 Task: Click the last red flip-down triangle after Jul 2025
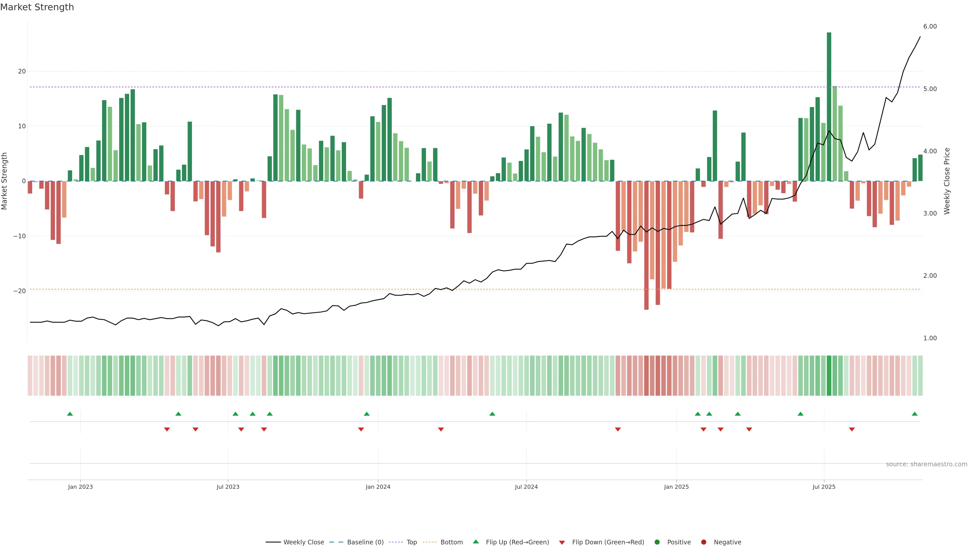pyautogui.click(x=852, y=429)
